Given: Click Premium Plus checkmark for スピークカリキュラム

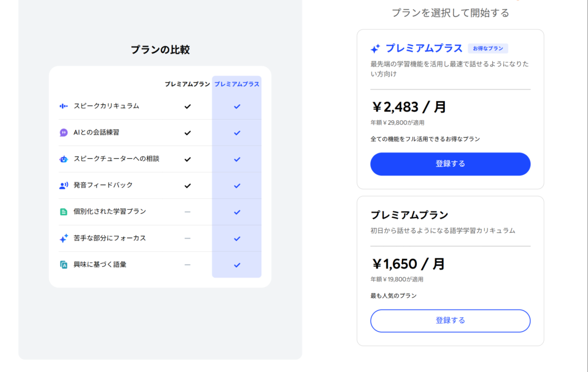Looking at the screenshot, I should coord(237,106).
